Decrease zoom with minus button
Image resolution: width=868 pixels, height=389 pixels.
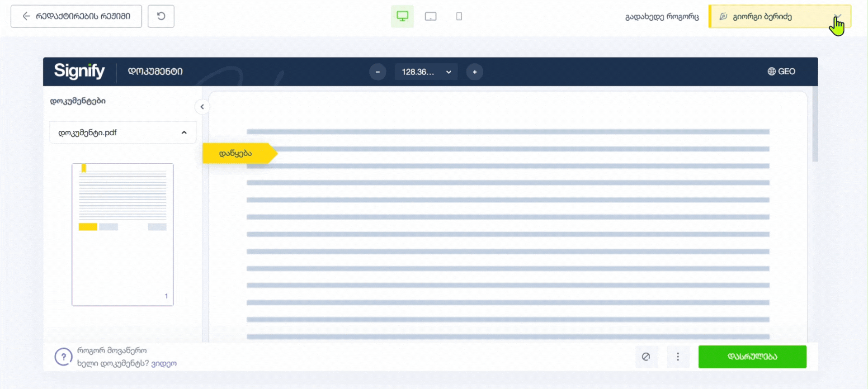pyautogui.click(x=377, y=72)
